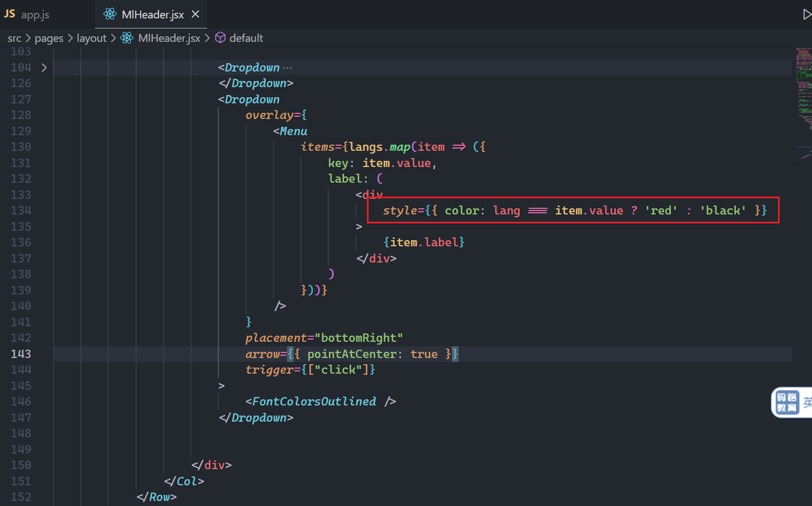812x506 pixels.
Task: Click the cube symbol icon in breadcrumb
Action: 221,38
